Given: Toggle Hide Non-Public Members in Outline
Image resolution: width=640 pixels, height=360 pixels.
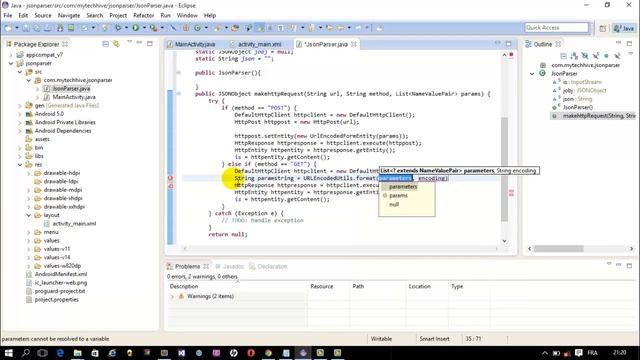Looking at the screenshot, I should pos(607,56).
